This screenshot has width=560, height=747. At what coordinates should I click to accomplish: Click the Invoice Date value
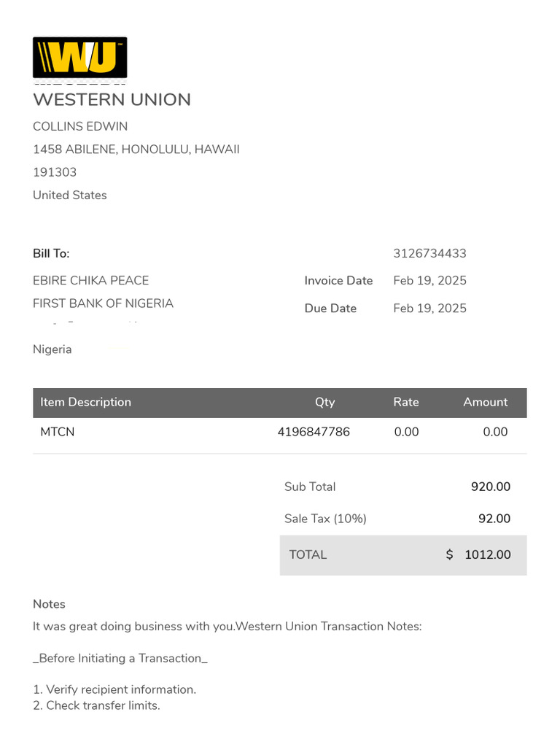(x=429, y=281)
